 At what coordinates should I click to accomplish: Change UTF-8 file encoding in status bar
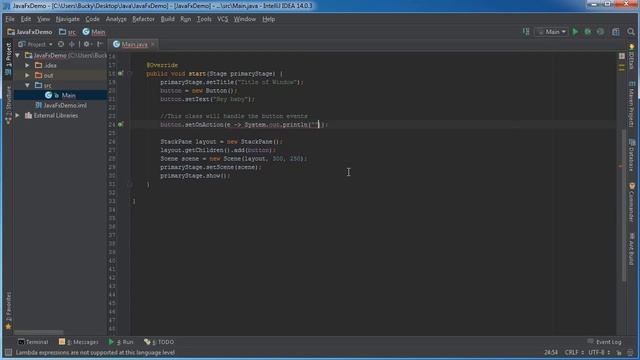coord(599,352)
